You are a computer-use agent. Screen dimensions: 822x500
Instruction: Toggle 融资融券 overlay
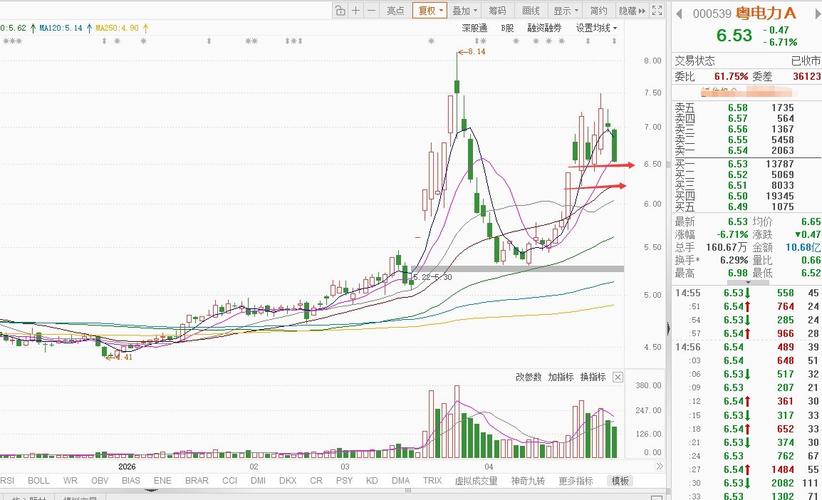(544, 28)
